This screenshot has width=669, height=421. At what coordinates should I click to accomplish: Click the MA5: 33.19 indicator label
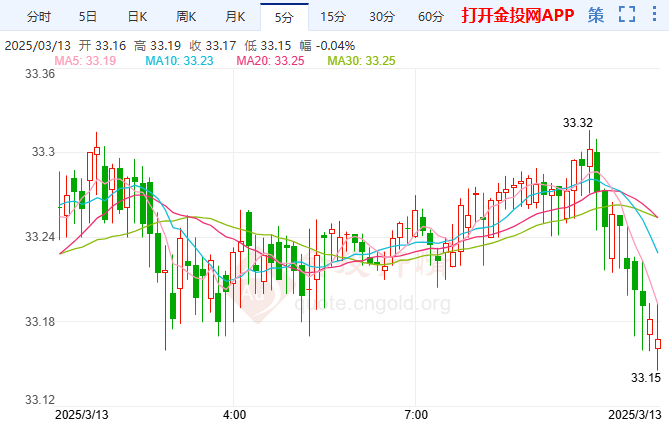(85, 61)
